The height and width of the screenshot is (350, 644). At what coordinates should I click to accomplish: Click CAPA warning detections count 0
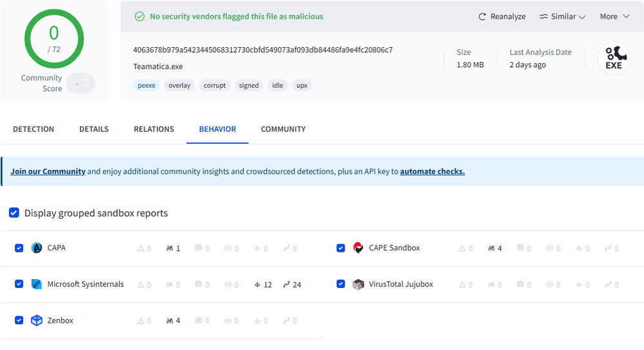click(x=144, y=248)
